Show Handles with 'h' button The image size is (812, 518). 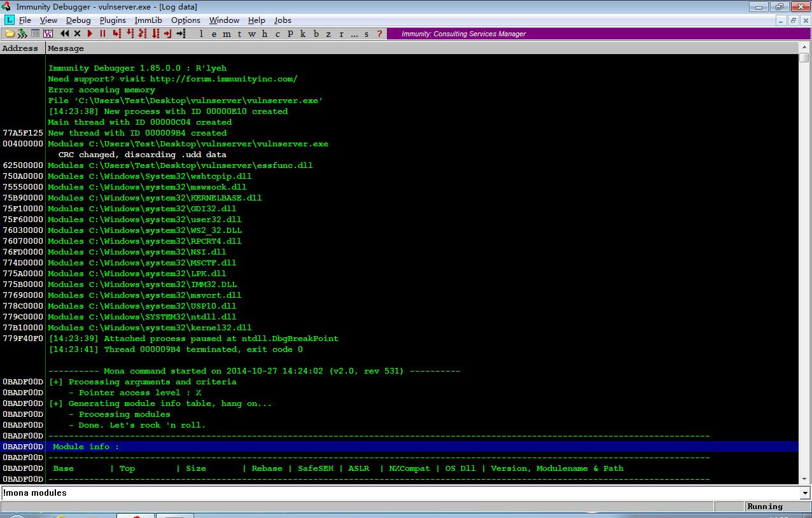pos(265,34)
